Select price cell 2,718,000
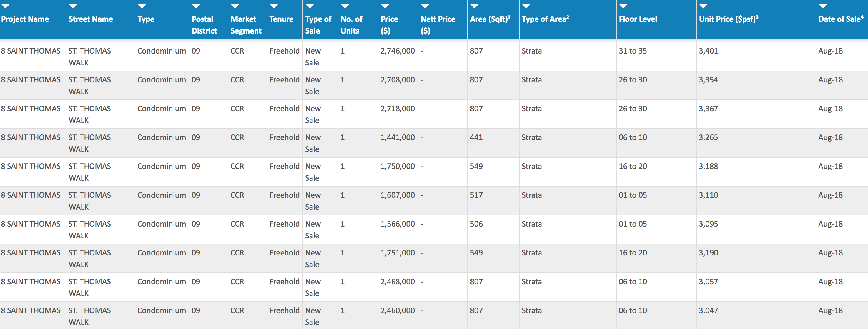Screen dimensions: 868x329 click(x=398, y=109)
